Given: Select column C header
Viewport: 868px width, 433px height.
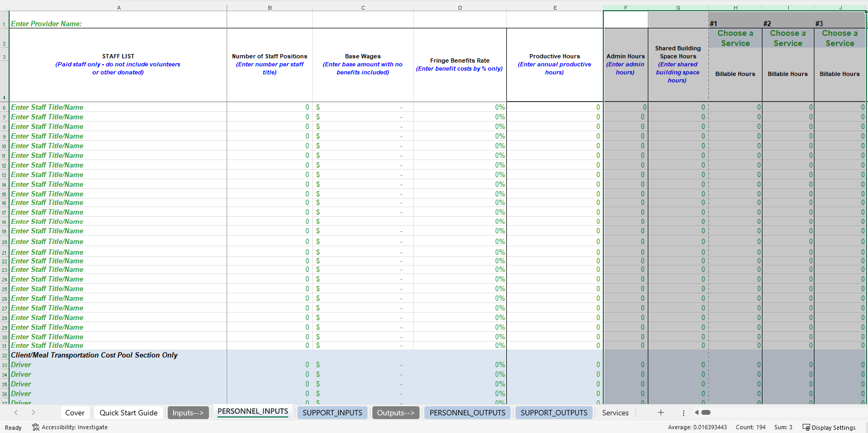Looking at the screenshot, I should pos(363,7).
